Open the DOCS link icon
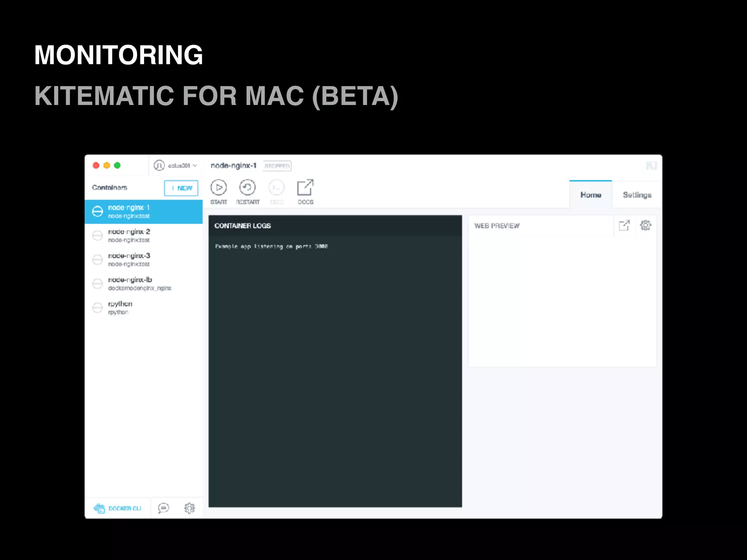Screen dimensions: 747x560 (305, 187)
